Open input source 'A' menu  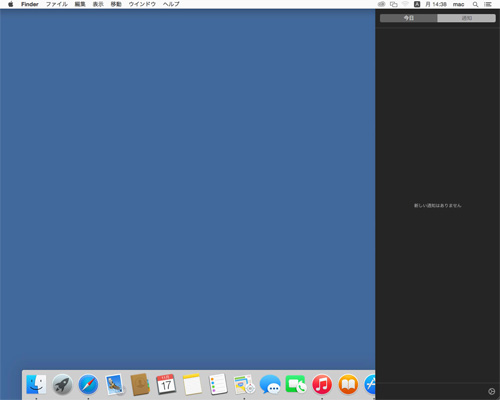pos(417,4)
